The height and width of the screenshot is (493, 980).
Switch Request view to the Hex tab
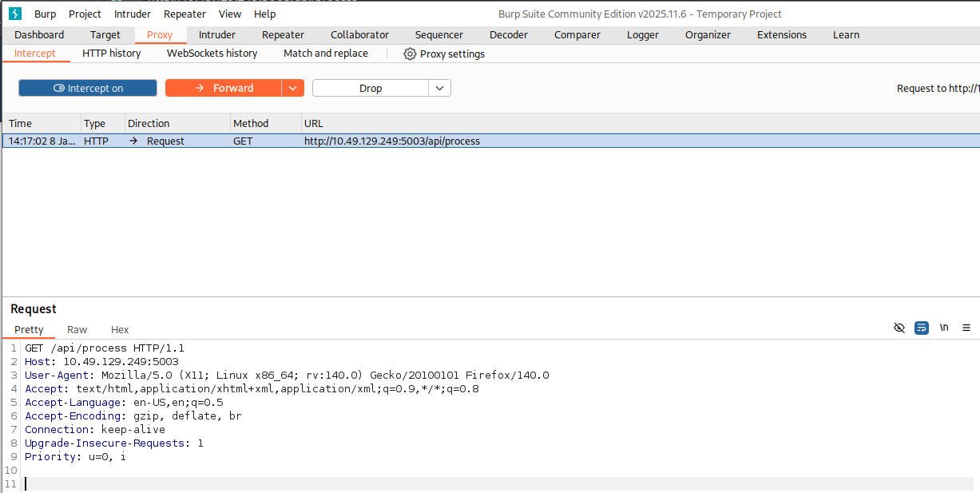pos(120,329)
